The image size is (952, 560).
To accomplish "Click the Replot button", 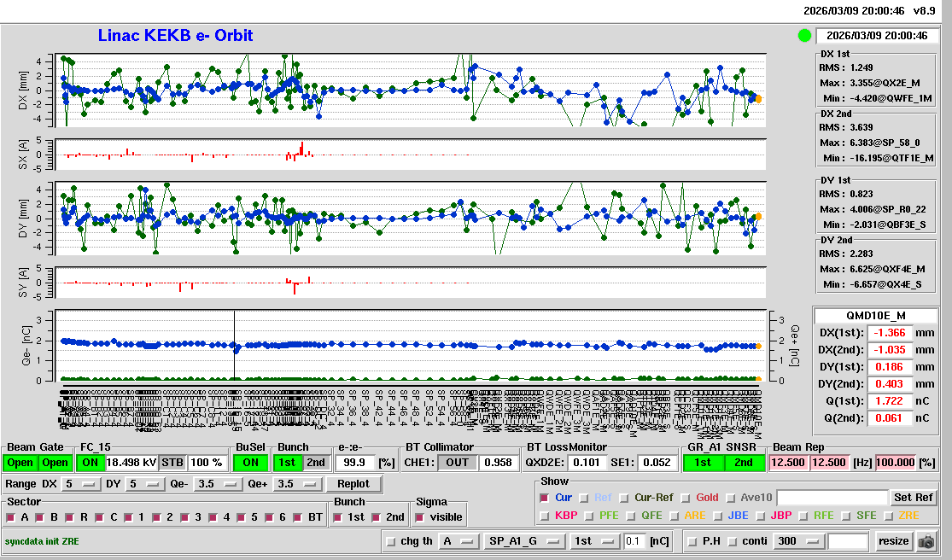I will pos(353,484).
